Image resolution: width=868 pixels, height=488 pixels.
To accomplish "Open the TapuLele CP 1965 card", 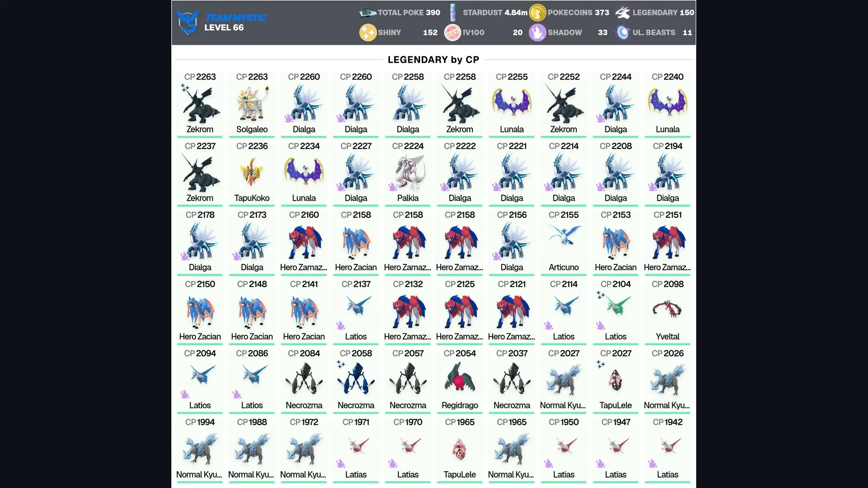I will coord(460,450).
